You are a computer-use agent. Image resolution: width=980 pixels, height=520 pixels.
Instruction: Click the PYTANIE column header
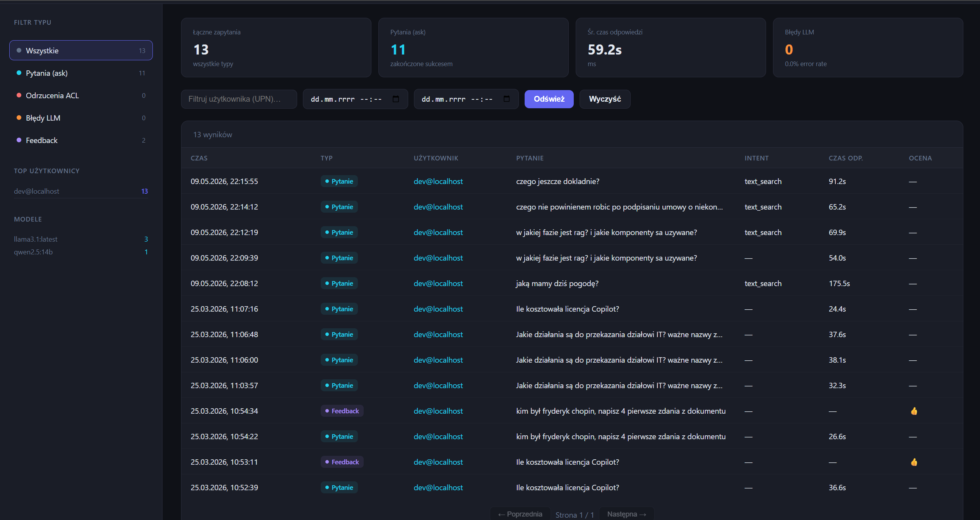pyautogui.click(x=530, y=158)
